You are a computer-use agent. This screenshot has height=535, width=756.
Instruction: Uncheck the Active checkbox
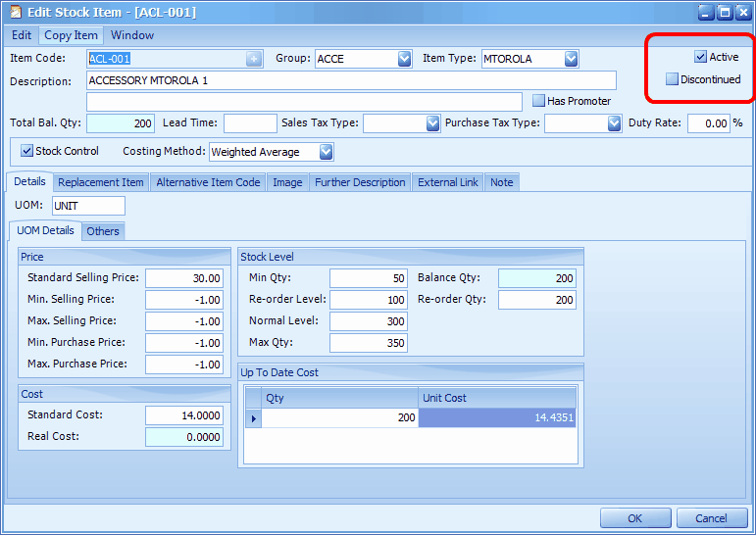(x=700, y=57)
